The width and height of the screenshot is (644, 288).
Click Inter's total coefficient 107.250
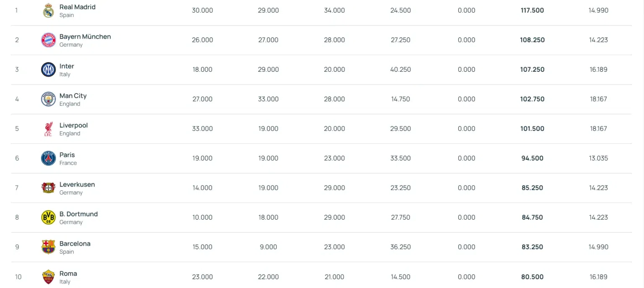pos(532,70)
